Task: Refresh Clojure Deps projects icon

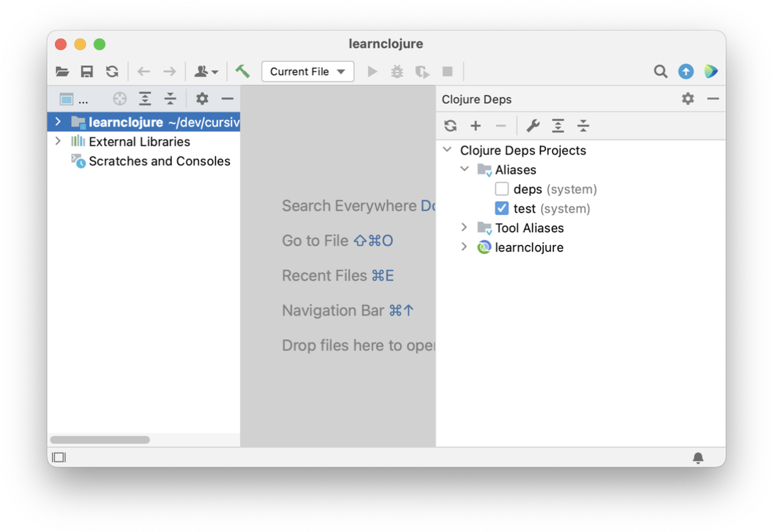Action: tap(450, 125)
